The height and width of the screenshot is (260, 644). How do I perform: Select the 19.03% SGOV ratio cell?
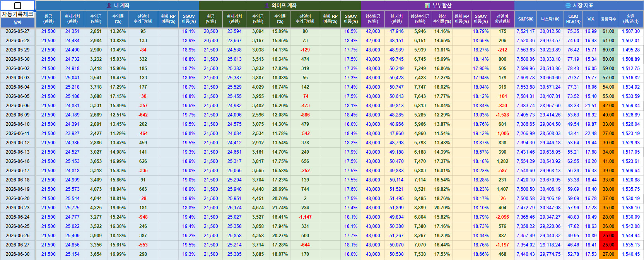click(481, 115)
